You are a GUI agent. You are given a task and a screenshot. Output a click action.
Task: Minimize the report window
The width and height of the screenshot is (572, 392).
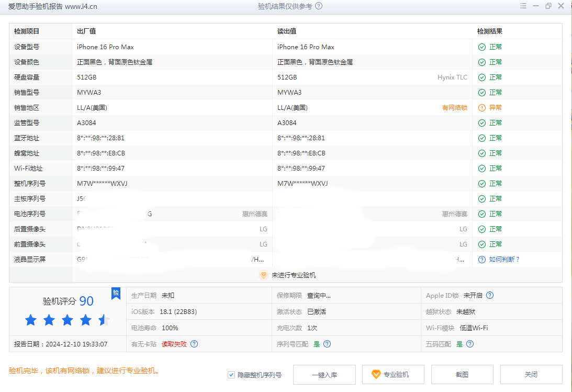535,6
